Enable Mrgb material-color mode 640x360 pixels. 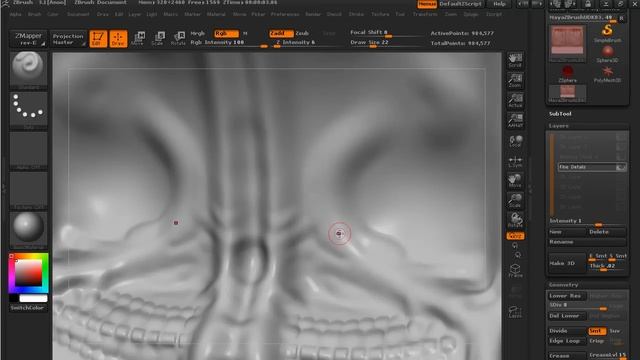(198, 33)
